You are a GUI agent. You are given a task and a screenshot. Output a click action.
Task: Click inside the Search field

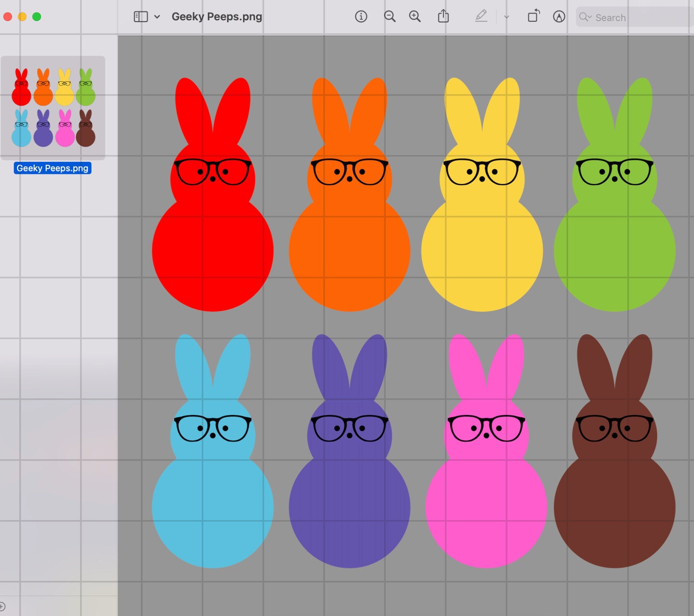pos(634,17)
